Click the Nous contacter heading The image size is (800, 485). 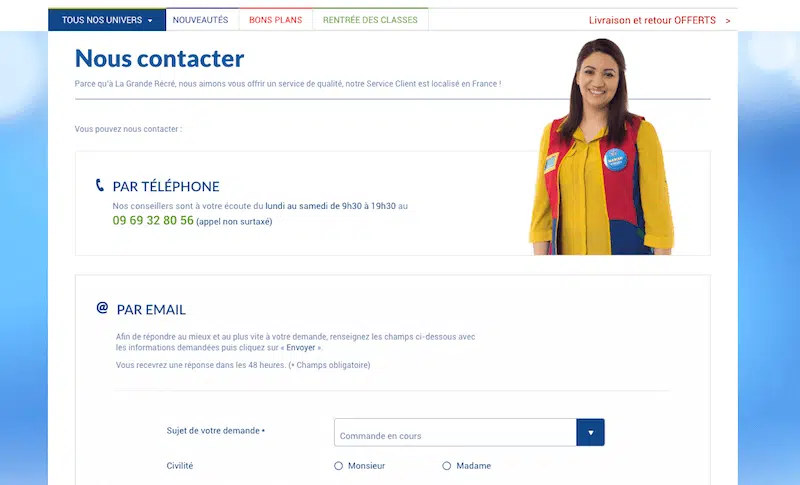159,58
